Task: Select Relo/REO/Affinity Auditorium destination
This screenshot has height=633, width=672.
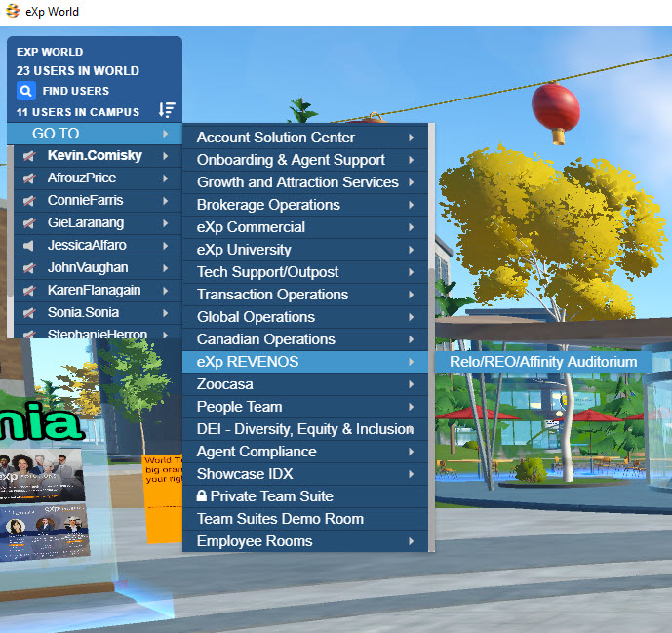Action: pyautogui.click(x=542, y=362)
